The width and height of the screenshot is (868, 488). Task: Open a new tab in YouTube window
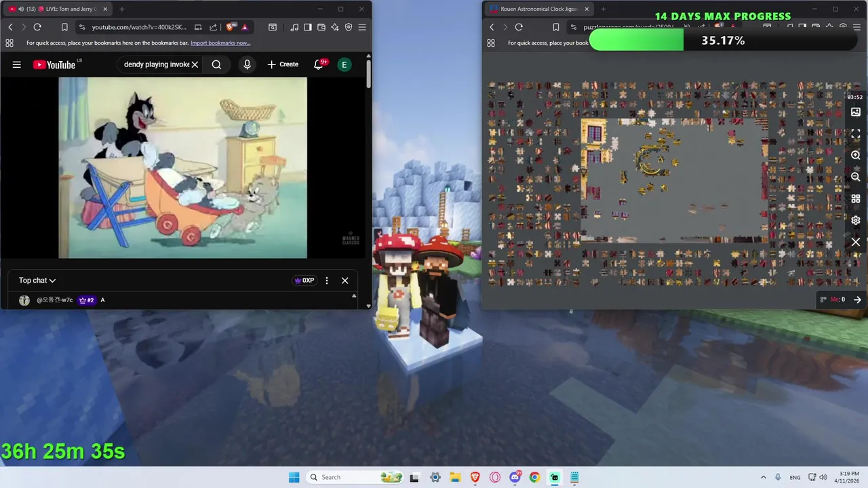click(122, 9)
